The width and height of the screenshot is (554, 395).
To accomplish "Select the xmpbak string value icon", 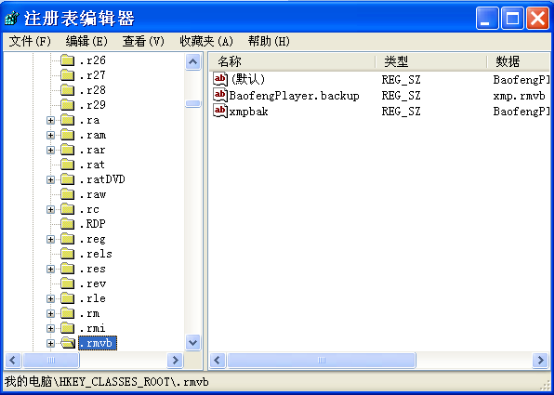I will (220, 111).
